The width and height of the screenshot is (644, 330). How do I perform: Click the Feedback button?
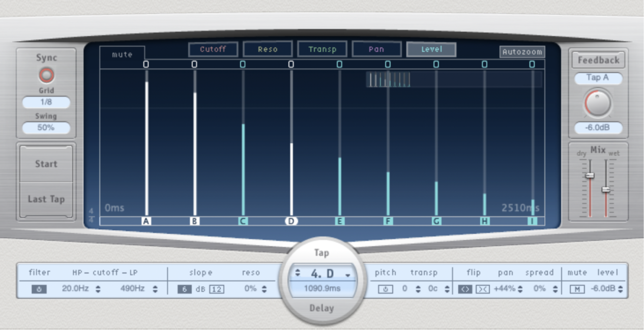(x=598, y=59)
